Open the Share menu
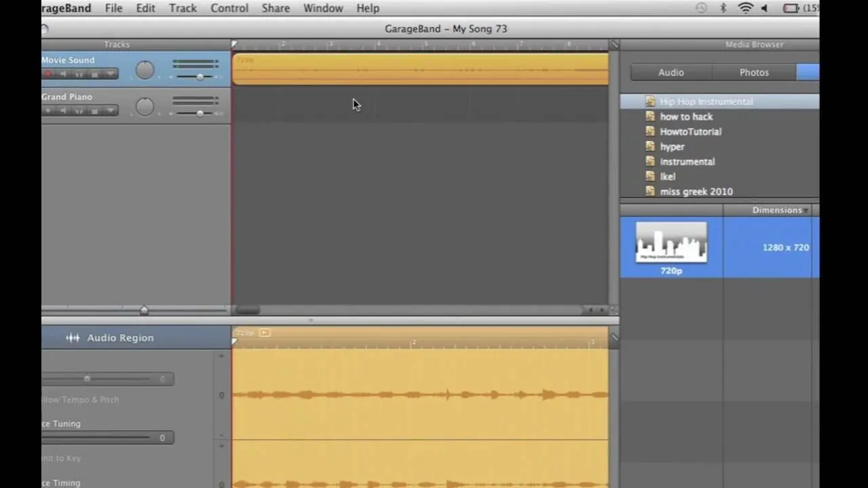The width and height of the screenshot is (868, 488). tap(275, 8)
